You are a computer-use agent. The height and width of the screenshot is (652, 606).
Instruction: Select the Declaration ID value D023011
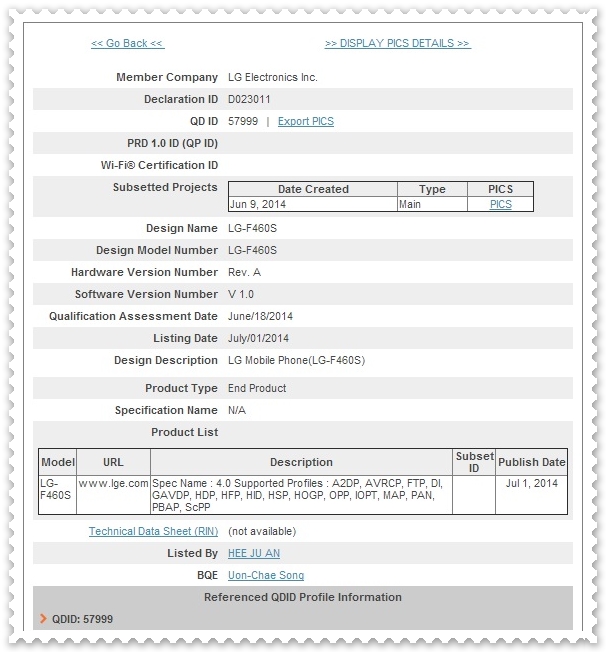(x=249, y=99)
